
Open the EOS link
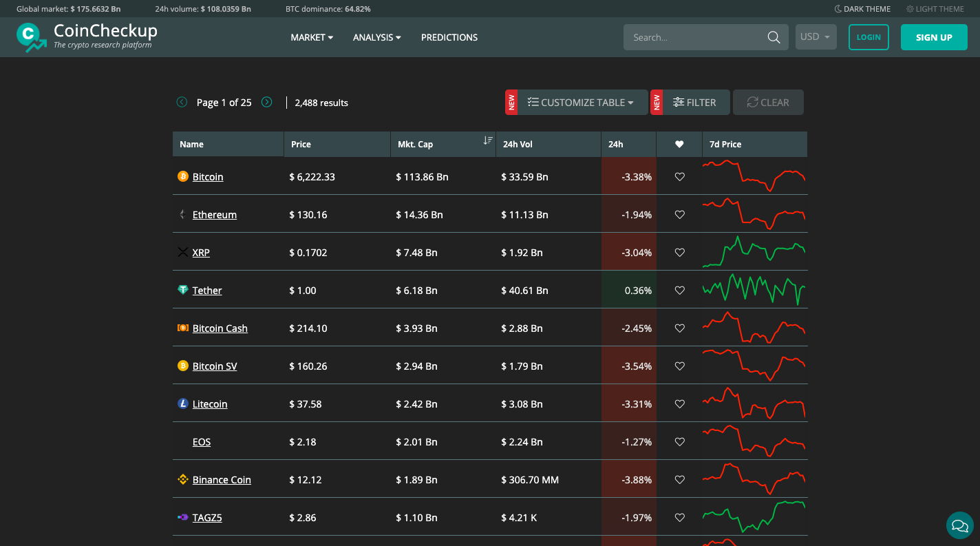(202, 442)
